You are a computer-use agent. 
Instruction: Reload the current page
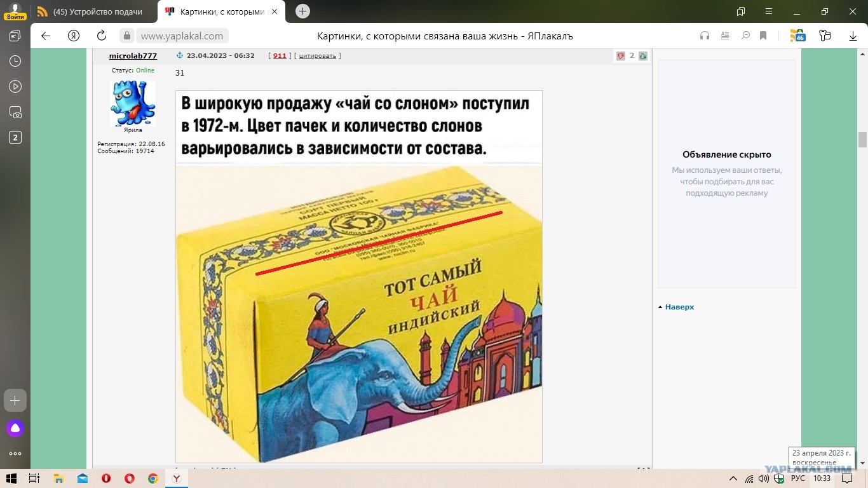[102, 36]
